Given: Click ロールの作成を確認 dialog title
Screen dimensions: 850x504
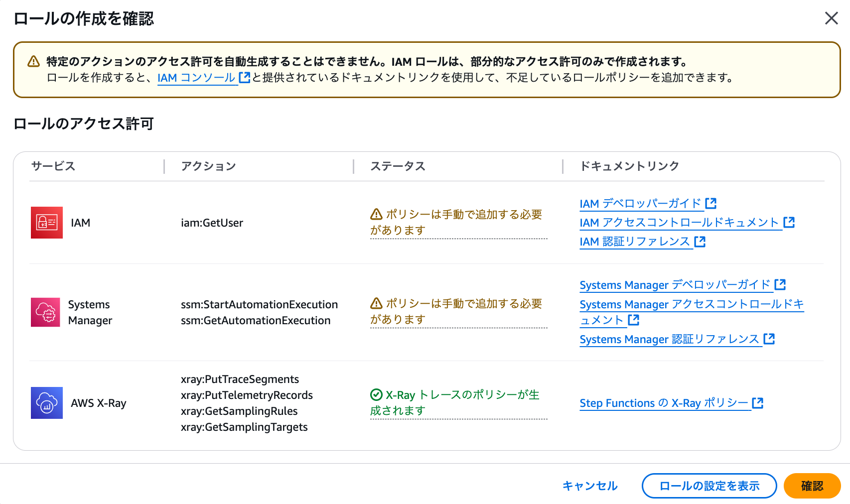Looking at the screenshot, I should point(83,18).
